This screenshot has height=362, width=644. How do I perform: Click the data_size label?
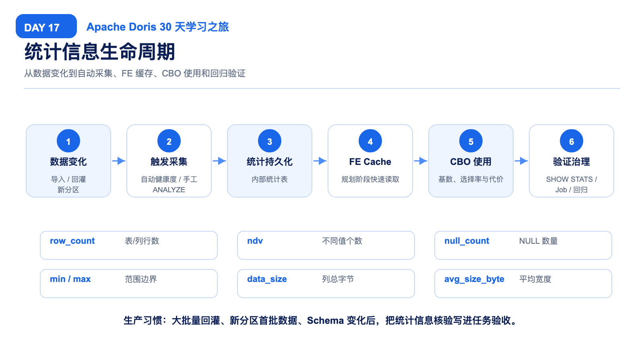coord(267,279)
